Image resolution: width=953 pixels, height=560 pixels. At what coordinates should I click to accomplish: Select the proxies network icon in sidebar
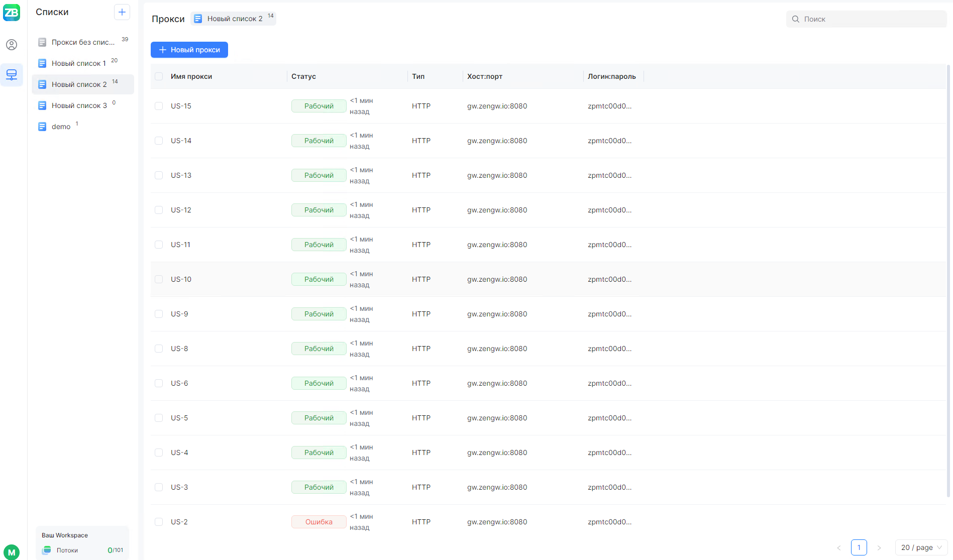(x=12, y=74)
